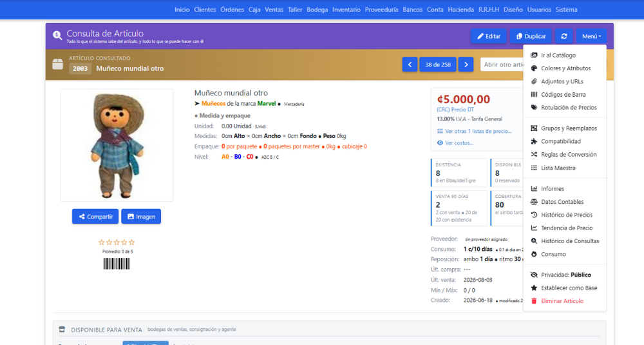Open the Órdenes top menu
Viewport: 644px width, 345px height.
coord(232,10)
